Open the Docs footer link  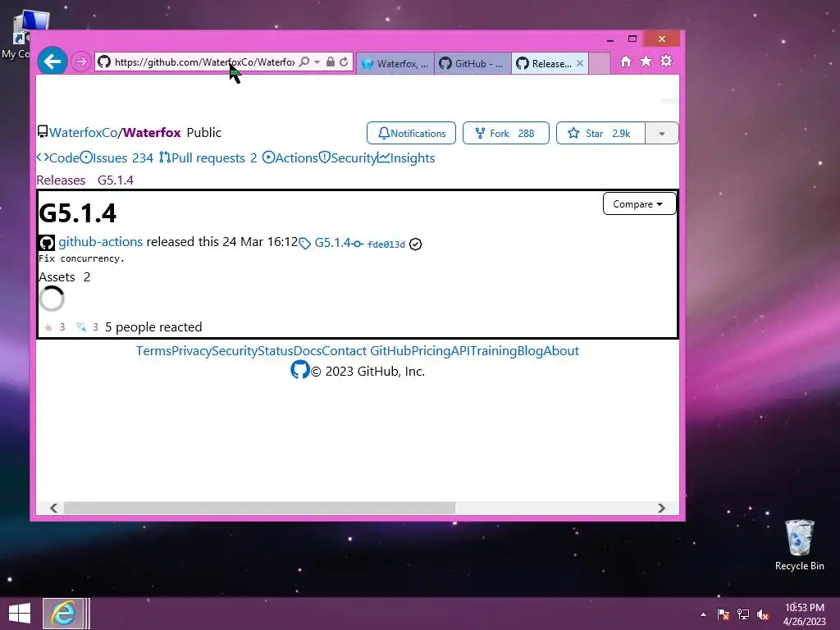click(x=308, y=351)
